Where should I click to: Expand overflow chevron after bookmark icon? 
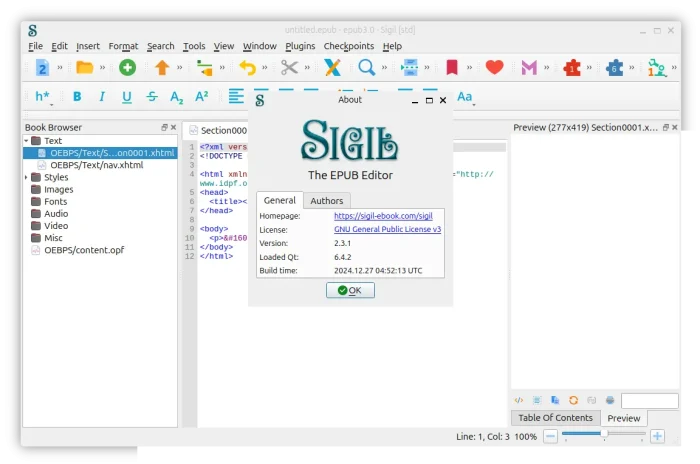[469, 68]
